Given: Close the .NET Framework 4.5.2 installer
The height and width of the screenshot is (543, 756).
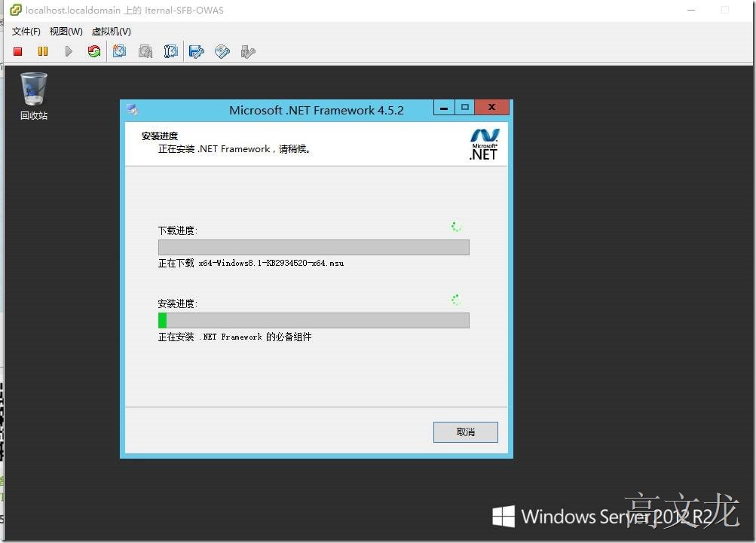Looking at the screenshot, I should [491, 108].
